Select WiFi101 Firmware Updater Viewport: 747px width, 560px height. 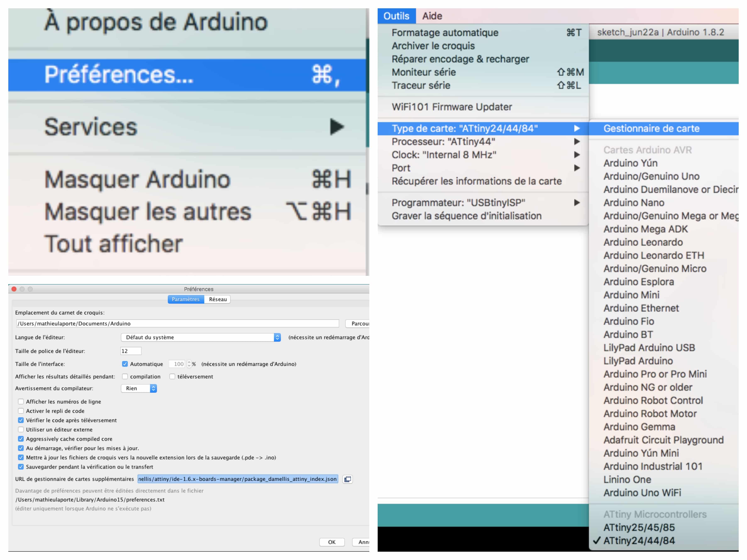point(483,107)
